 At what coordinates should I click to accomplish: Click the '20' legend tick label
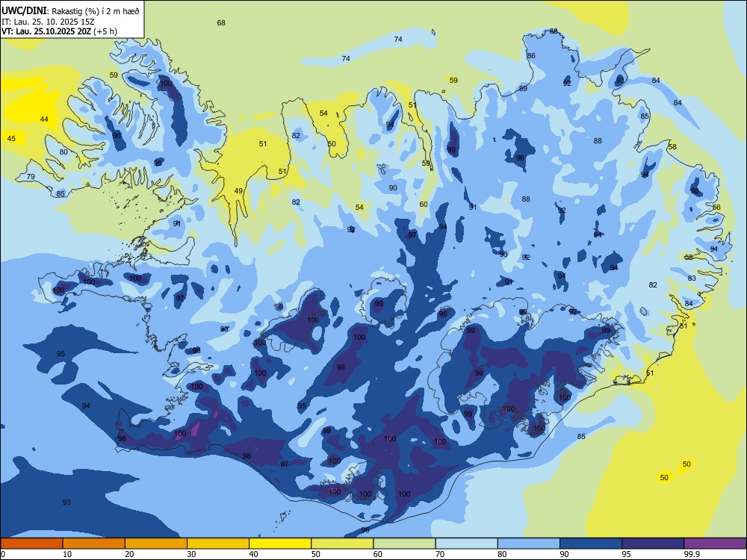(x=129, y=554)
